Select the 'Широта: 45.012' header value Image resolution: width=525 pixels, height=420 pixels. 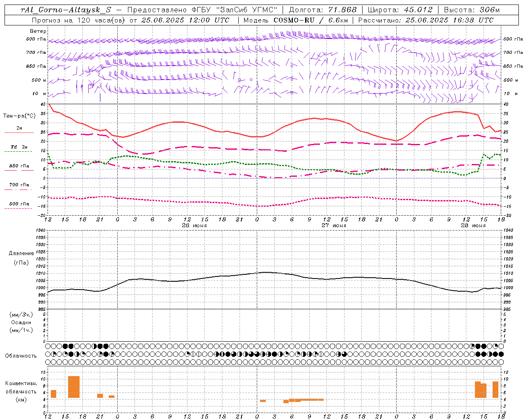coord(400,10)
